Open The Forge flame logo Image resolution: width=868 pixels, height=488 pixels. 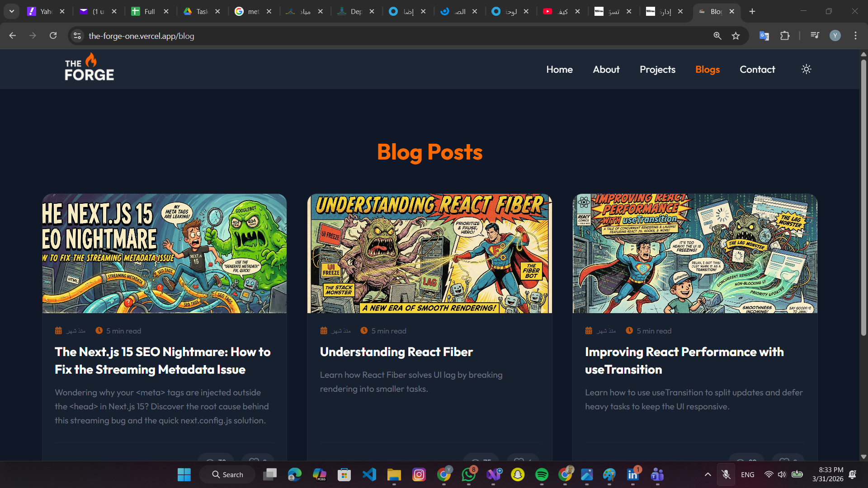(89, 67)
